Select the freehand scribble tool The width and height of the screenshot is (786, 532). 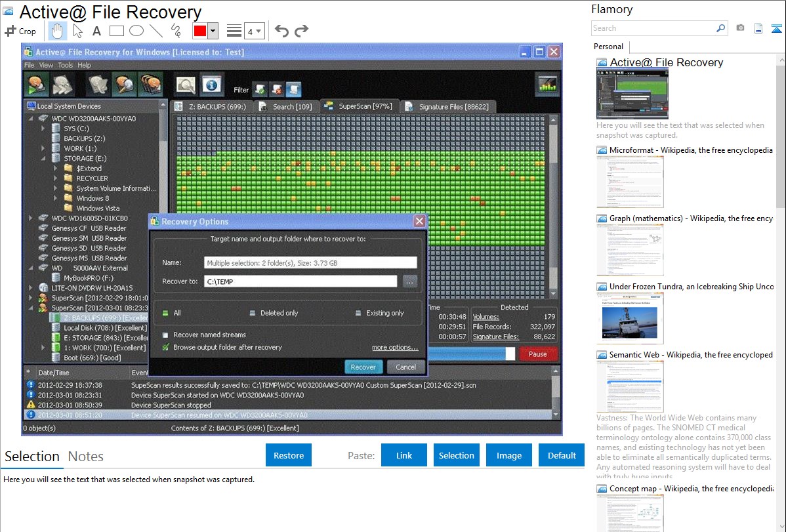(176, 31)
